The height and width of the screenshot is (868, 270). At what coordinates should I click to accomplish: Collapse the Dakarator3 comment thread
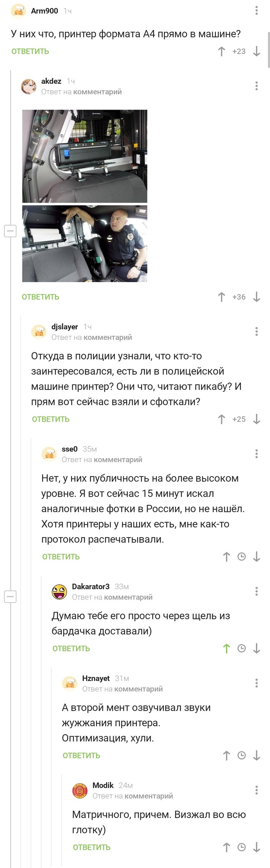tap(10, 597)
